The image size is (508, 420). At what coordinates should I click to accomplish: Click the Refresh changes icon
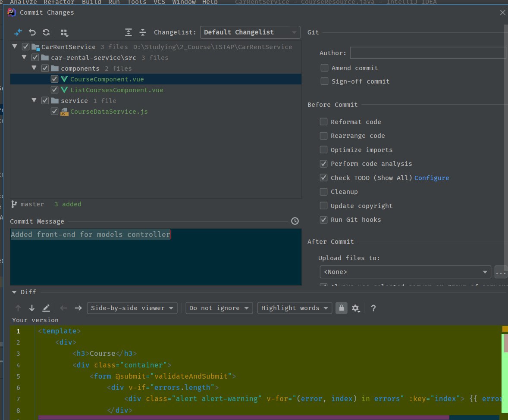click(46, 32)
